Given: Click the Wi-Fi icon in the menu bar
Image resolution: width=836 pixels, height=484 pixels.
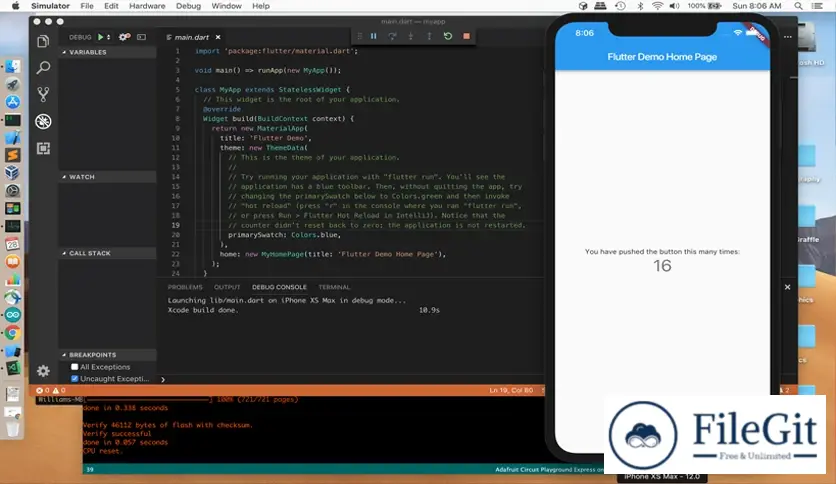Looking at the screenshot, I should [657, 6].
